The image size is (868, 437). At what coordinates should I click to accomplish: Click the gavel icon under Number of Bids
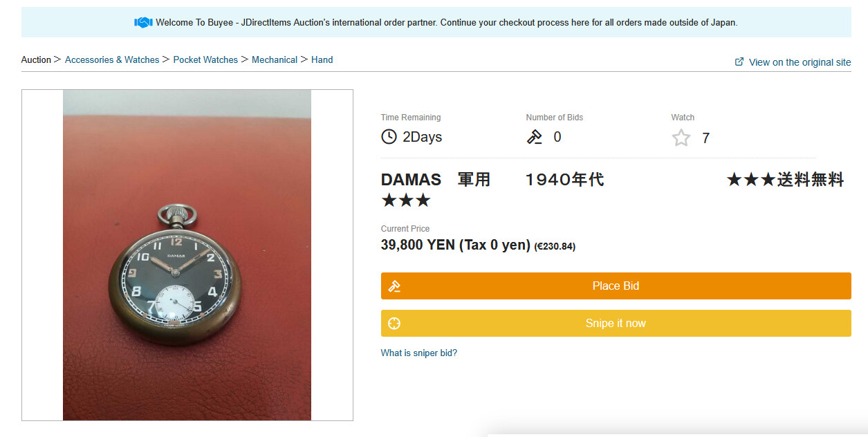click(535, 137)
